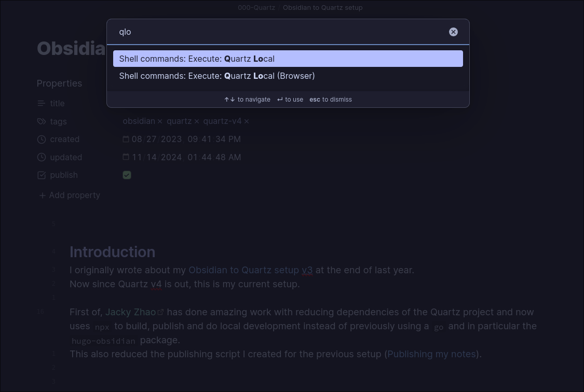Open the Publishing my notes link

(431, 354)
